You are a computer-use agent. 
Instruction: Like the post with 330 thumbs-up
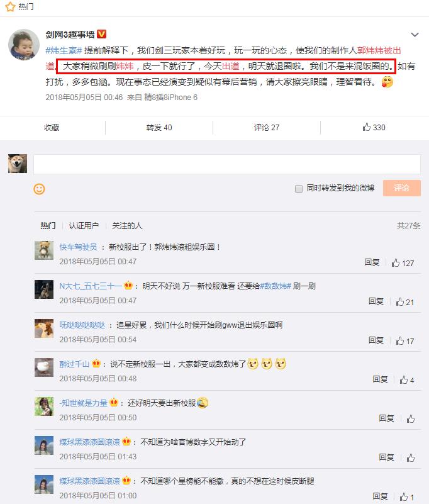click(374, 127)
